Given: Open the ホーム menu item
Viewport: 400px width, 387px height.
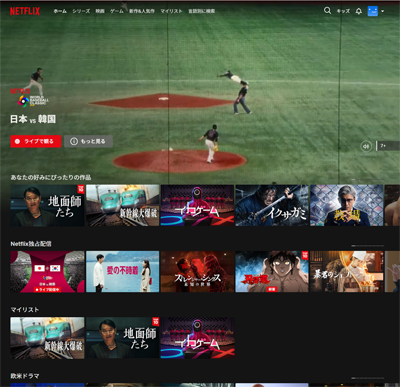Looking at the screenshot, I should coord(60,11).
